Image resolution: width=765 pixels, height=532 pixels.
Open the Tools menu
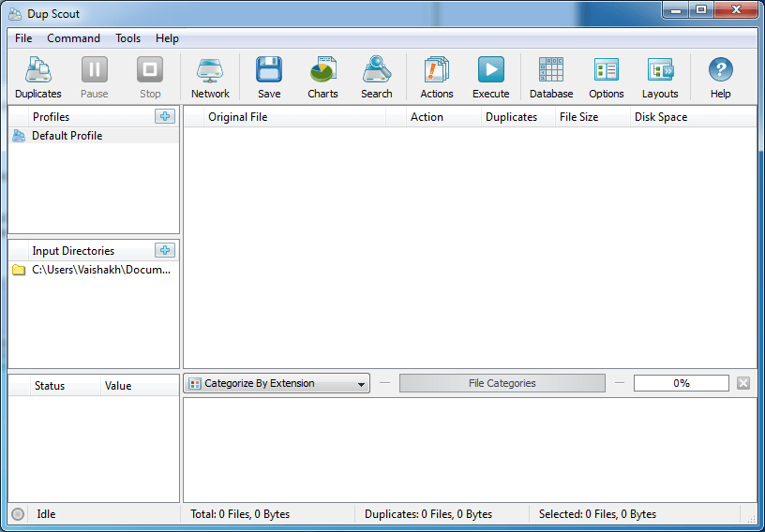pos(127,38)
